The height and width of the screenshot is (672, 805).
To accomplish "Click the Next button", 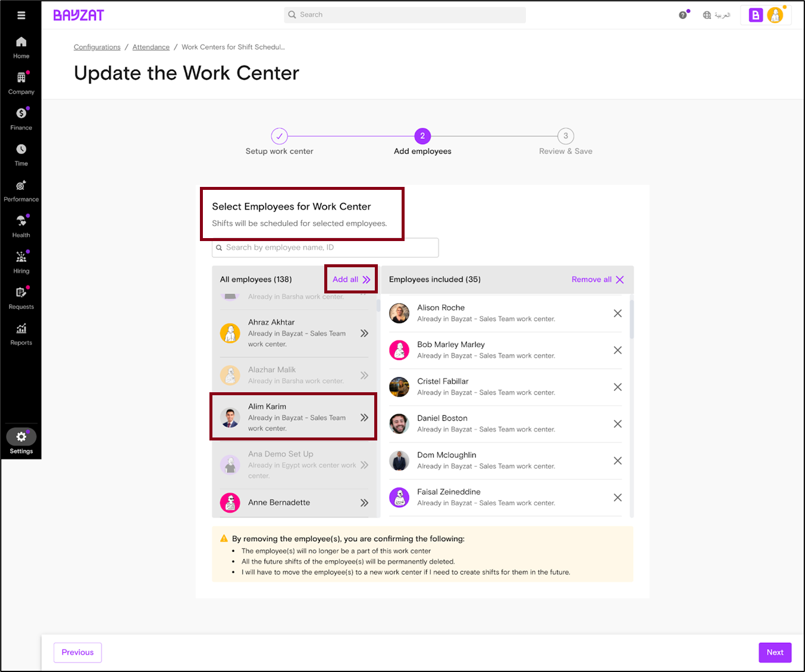I will pos(775,652).
